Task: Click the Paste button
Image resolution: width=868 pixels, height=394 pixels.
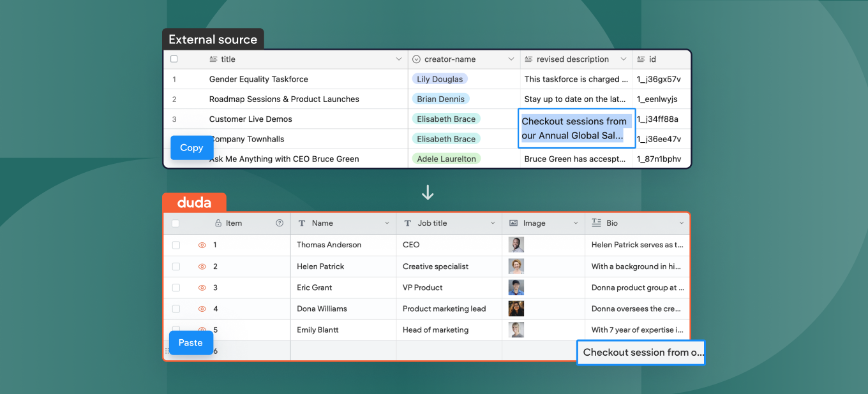Action: [x=191, y=342]
